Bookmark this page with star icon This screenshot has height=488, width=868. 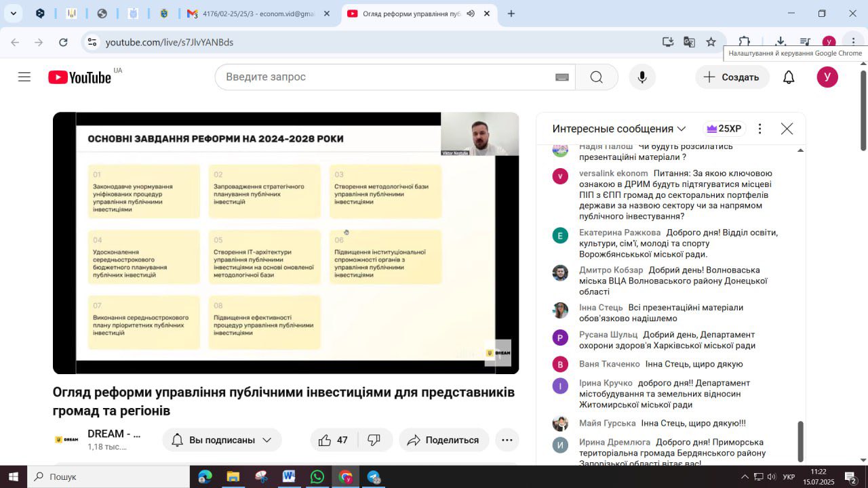point(711,42)
